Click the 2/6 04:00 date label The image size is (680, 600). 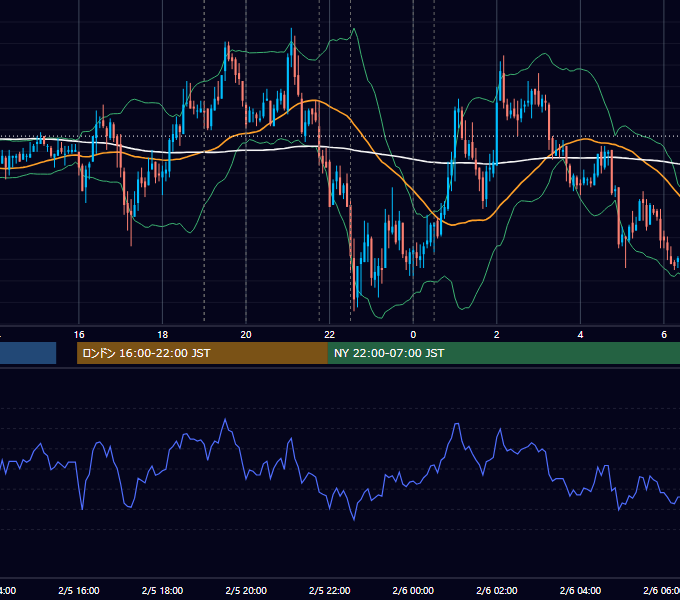(580, 590)
